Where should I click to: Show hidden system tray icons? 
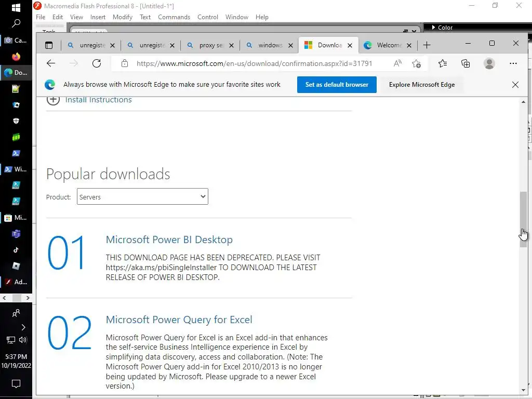pyautogui.click(x=23, y=327)
